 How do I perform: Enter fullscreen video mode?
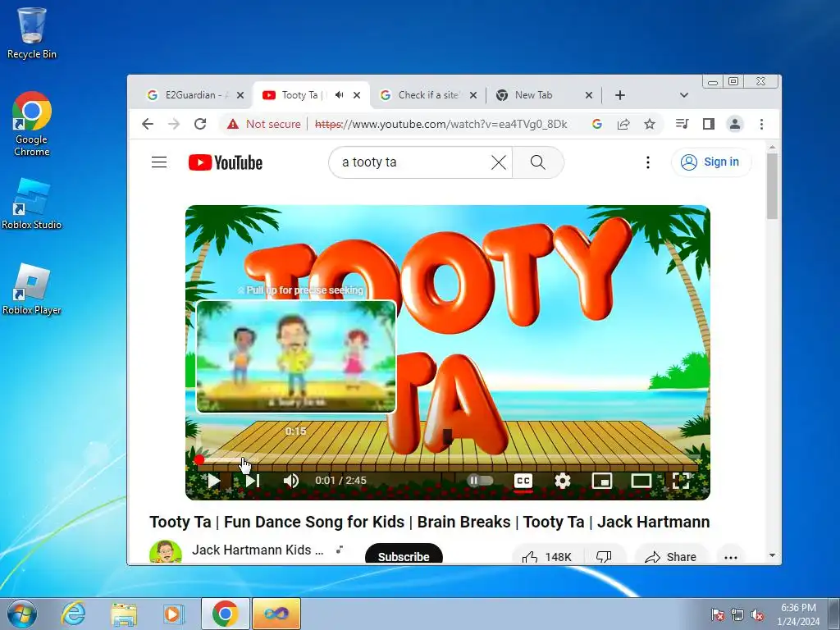click(x=680, y=481)
